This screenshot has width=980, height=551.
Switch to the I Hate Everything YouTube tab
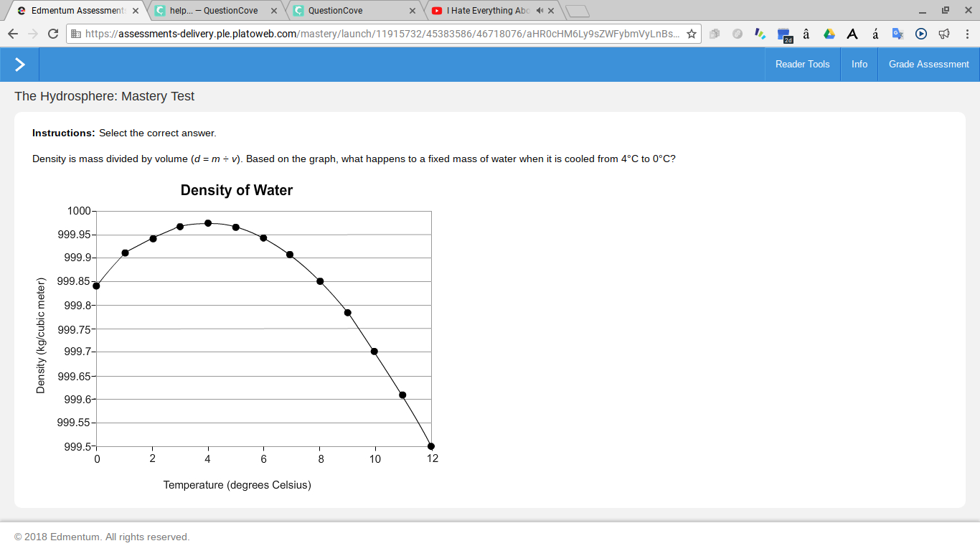pyautogui.click(x=493, y=11)
